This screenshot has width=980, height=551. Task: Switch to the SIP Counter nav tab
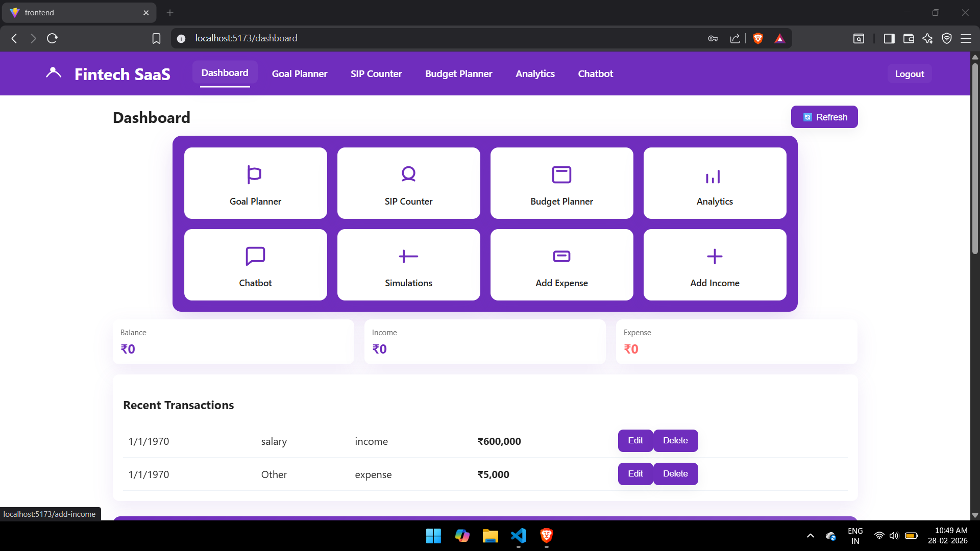[376, 73]
